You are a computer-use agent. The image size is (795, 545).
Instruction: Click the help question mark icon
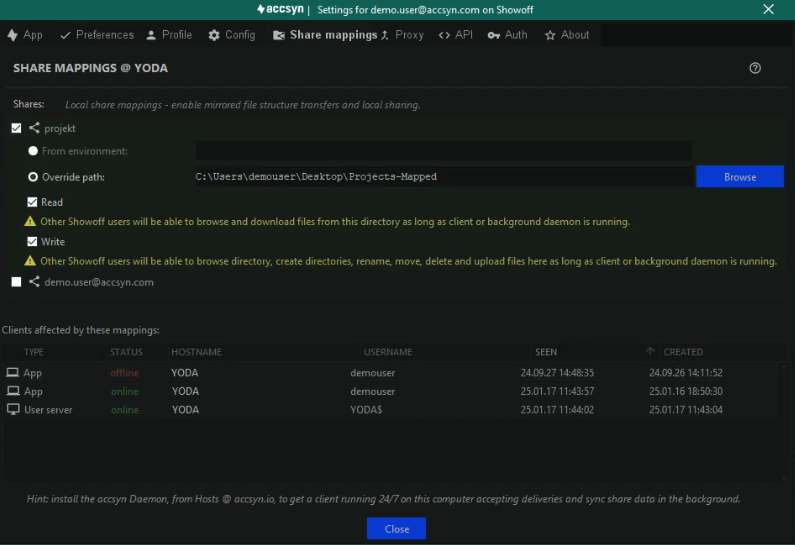click(755, 68)
